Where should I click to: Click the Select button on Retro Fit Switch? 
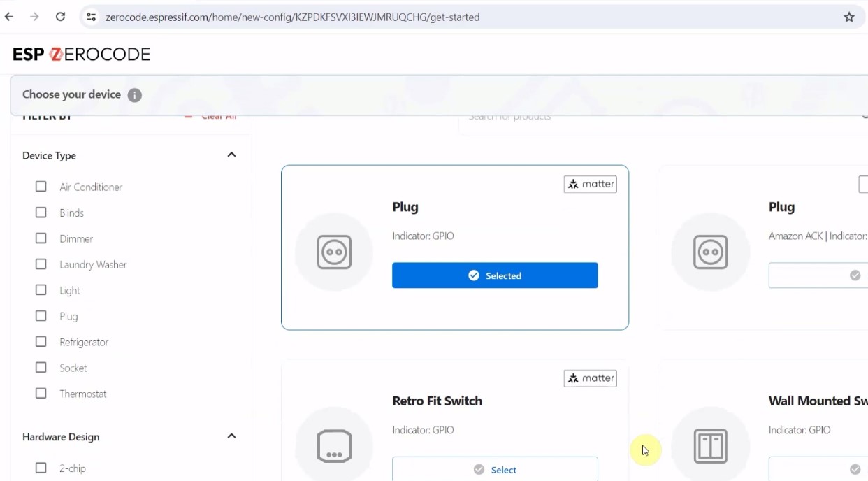point(495,469)
